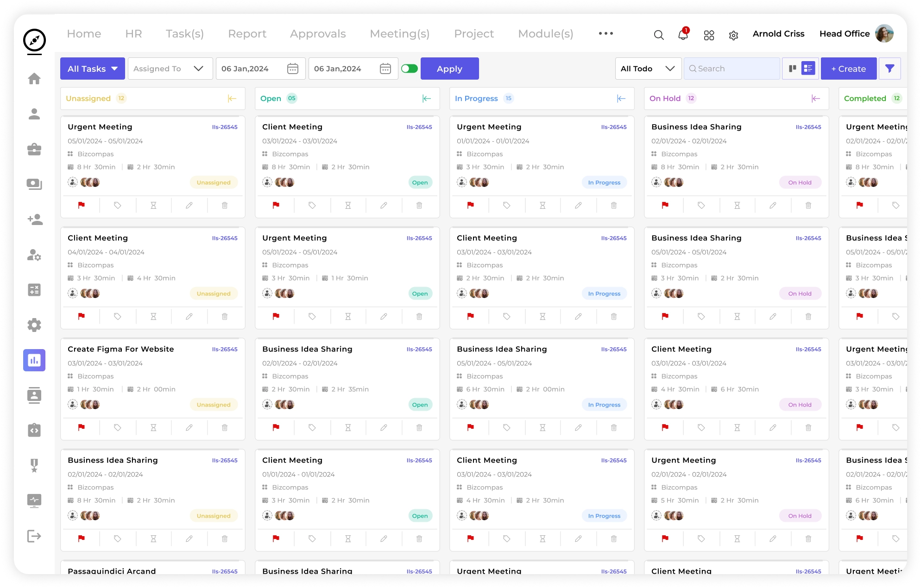The image size is (921, 588).
Task: Expand the Assigned To dropdown
Action: pos(170,69)
